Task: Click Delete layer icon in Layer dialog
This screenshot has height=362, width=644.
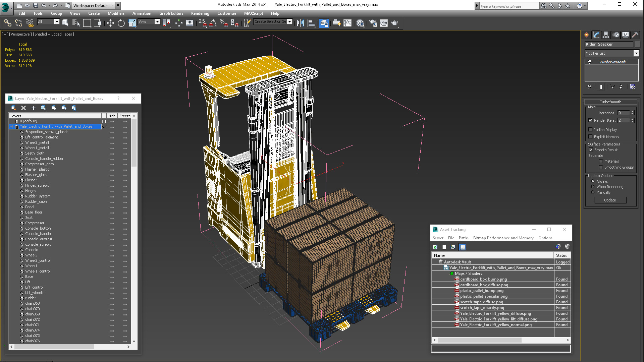Action: pyautogui.click(x=23, y=108)
